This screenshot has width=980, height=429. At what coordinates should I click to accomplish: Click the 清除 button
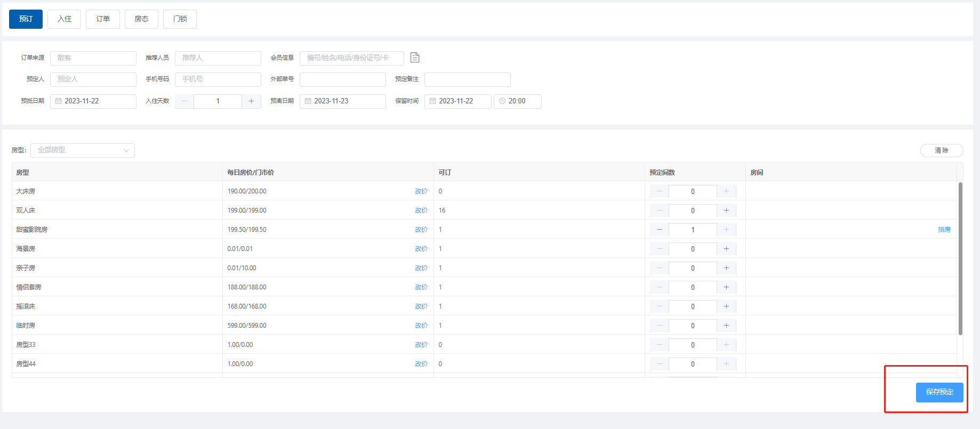click(x=942, y=151)
